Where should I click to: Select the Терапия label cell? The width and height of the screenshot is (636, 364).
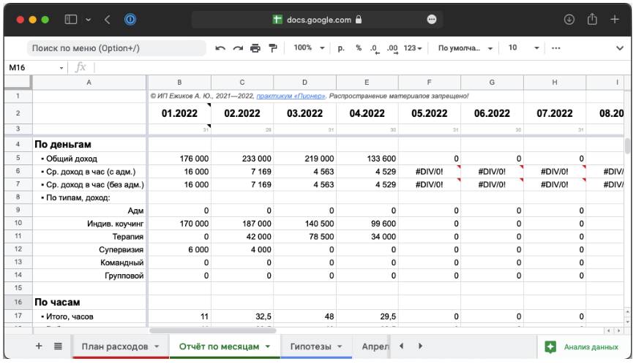pos(89,237)
